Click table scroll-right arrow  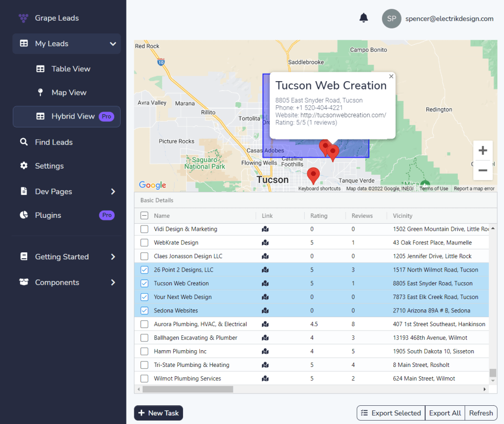(x=485, y=389)
